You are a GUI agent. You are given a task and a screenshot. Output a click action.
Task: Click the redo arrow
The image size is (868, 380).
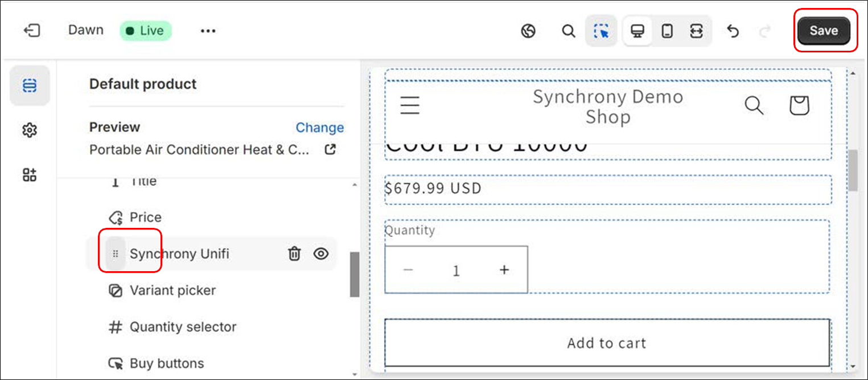[x=766, y=31]
